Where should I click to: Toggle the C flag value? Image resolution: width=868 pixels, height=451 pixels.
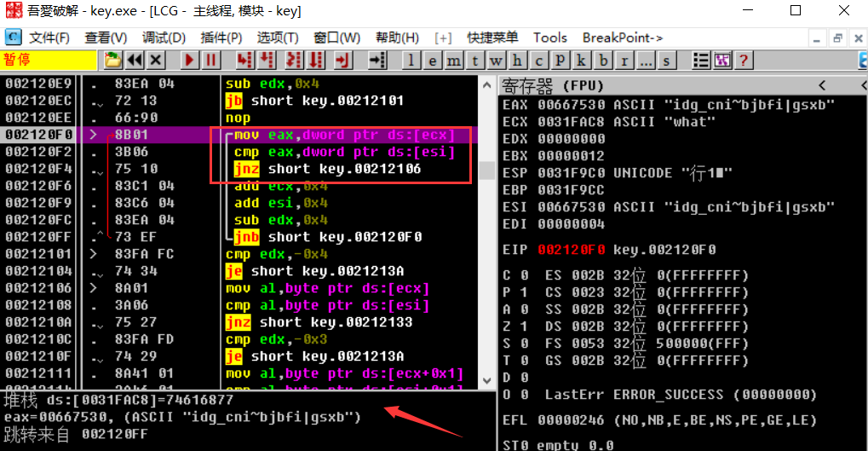(524, 275)
